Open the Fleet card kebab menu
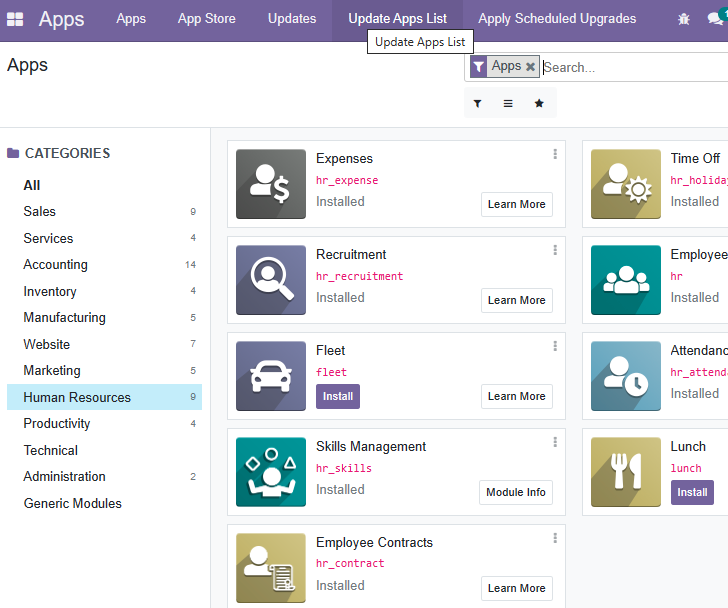Viewport: 728px width, 608px height. point(555,346)
